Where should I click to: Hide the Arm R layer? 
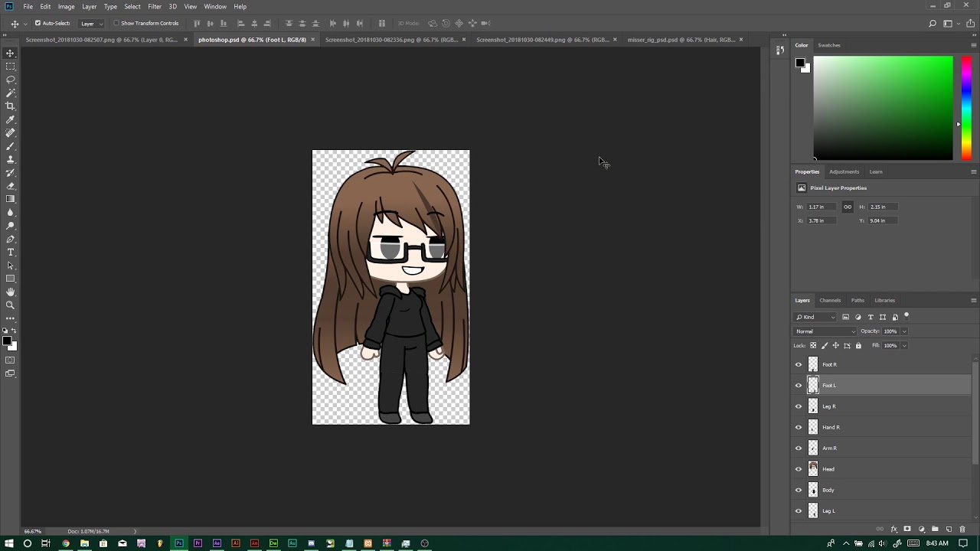tap(799, 448)
